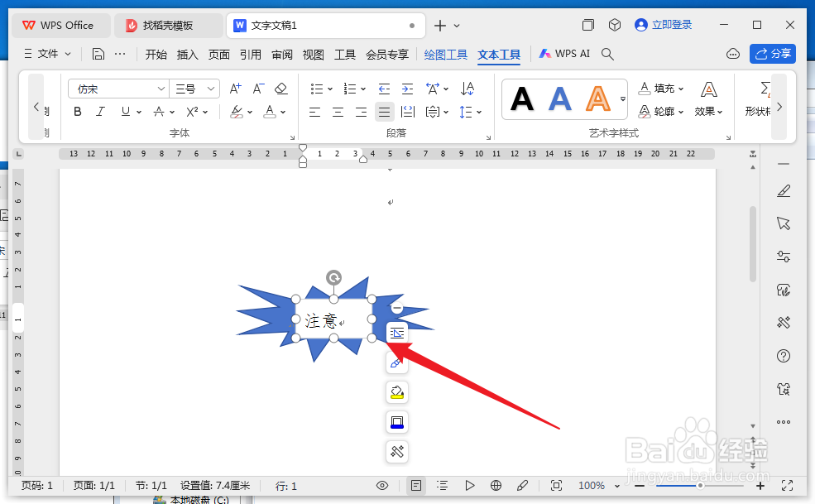This screenshot has height=504, width=815.
Task: Enter full screen mode icon
Action: click(787, 485)
